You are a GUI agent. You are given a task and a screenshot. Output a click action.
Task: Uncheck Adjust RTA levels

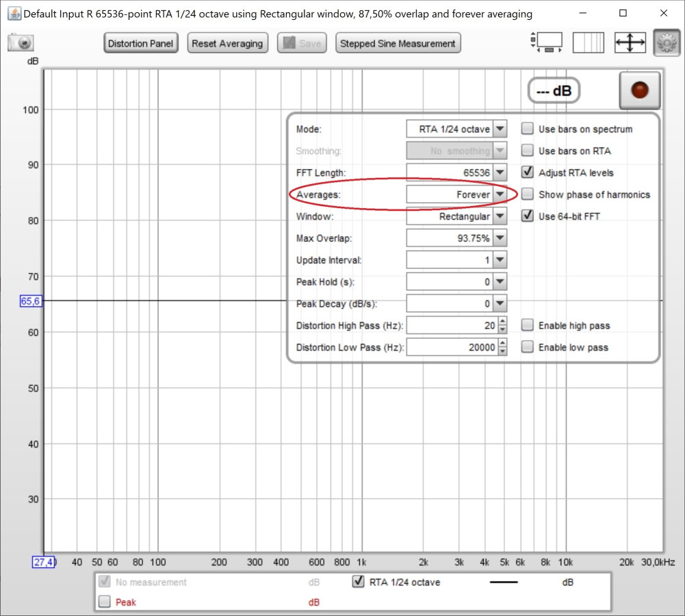pyautogui.click(x=528, y=172)
